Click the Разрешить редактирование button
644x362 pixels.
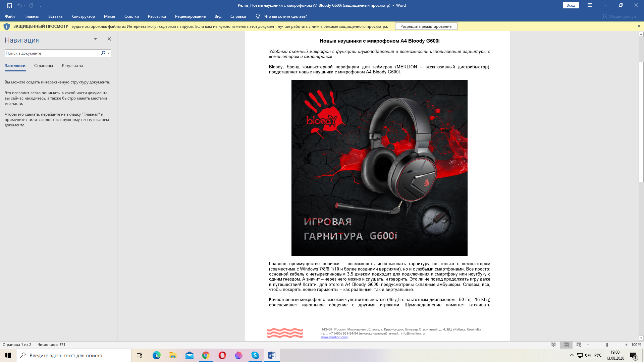point(426,26)
